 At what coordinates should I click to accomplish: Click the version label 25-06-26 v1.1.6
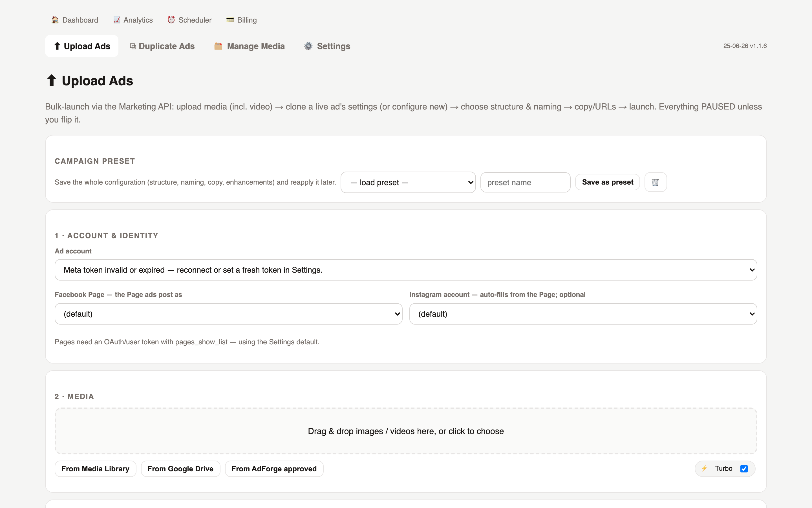click(745, 46)
